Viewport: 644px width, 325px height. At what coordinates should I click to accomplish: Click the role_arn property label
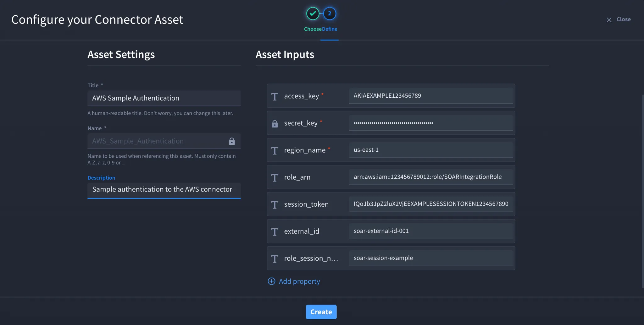tap(297, 177)
